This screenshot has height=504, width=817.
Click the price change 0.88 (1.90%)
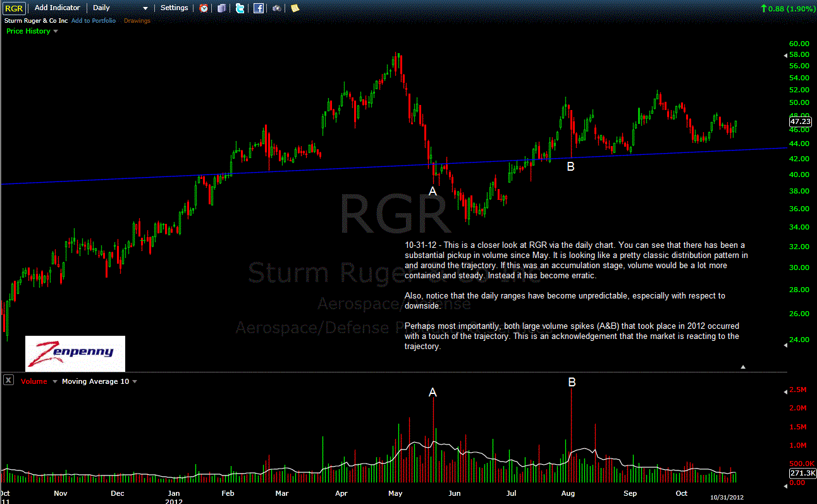pyautogui.click(x=787, y=8)
